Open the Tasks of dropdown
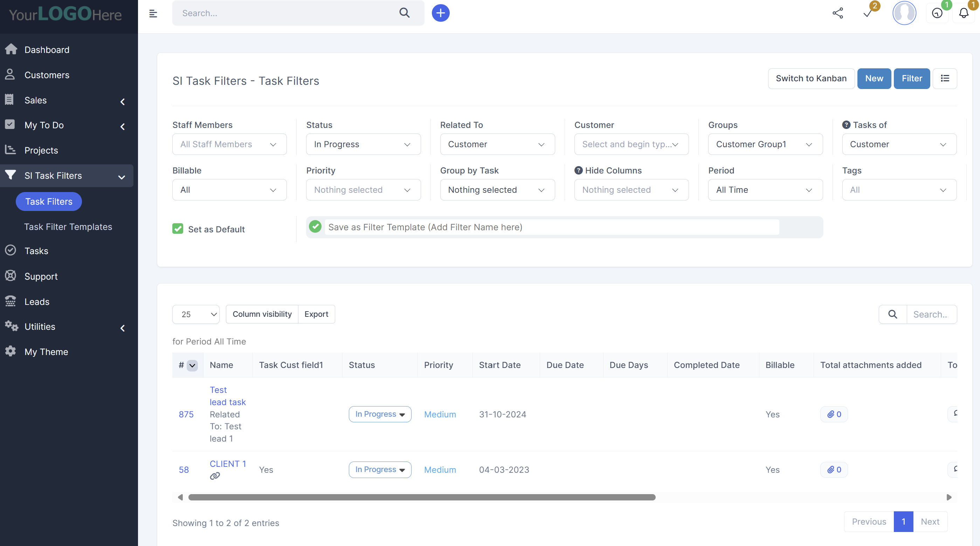This screenshot has height=546, width=980. [x=899, y=144]
